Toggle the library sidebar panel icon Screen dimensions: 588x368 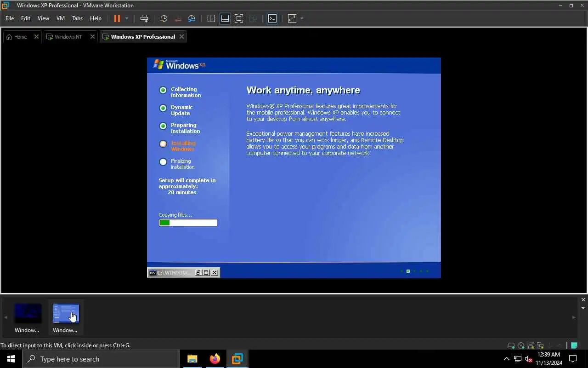click(211, 18)
